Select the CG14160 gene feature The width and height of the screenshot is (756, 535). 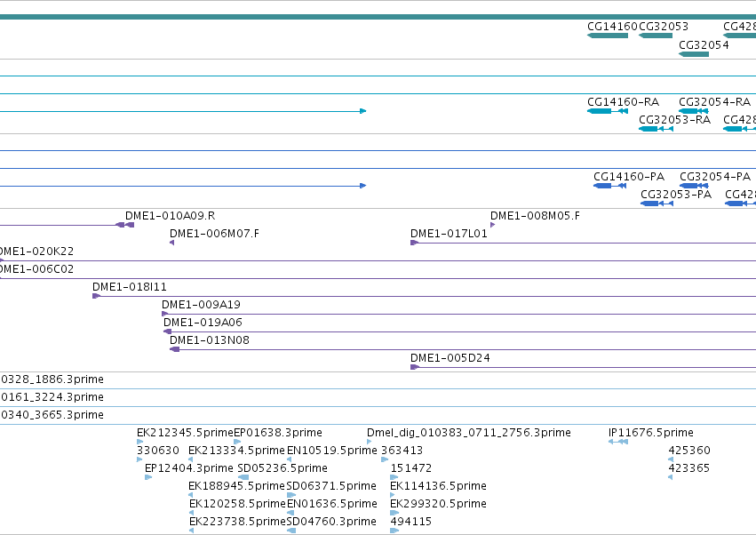click(x=608, y=36)
